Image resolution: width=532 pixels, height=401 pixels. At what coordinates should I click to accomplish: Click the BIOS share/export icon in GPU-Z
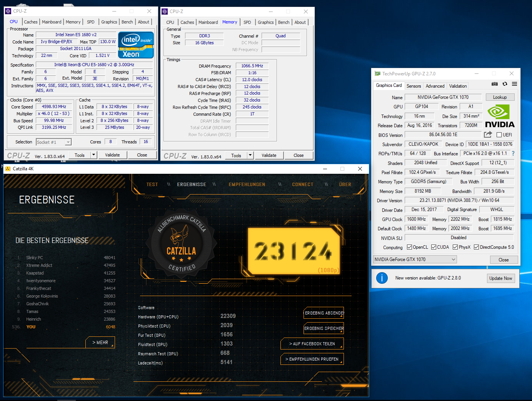click(x=488, y=134)
